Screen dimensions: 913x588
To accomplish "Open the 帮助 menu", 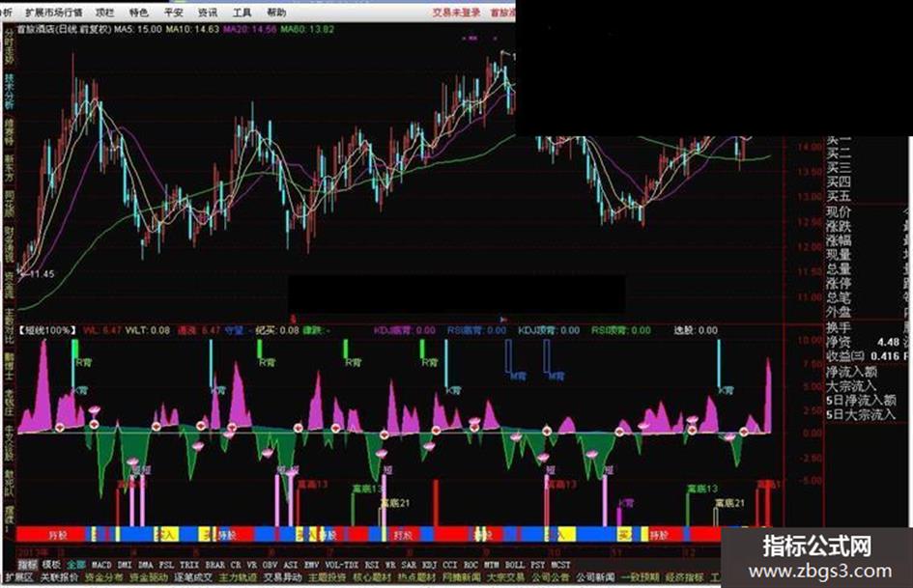I will [x=276, y=13].
